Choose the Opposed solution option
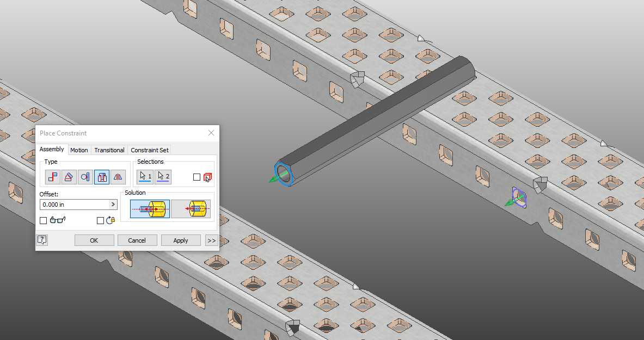 pyautogui.click(x=150, y=209)
